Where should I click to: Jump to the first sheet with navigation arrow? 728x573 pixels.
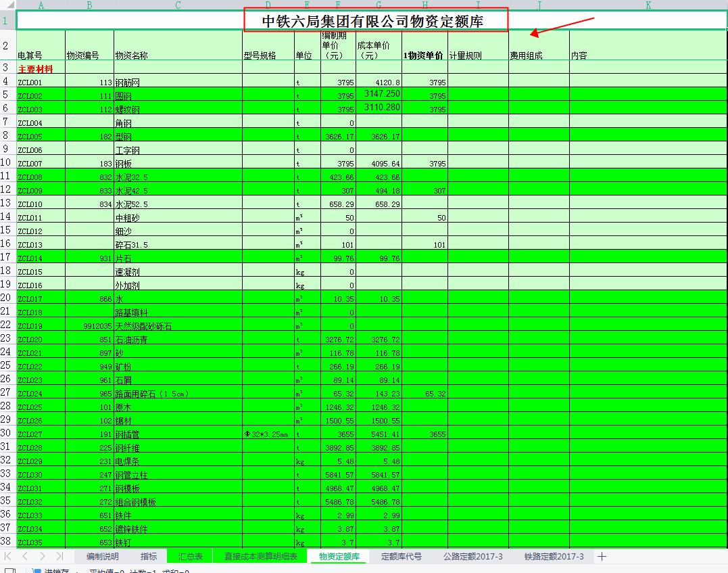pyautogui.click(x=7, y=556)
